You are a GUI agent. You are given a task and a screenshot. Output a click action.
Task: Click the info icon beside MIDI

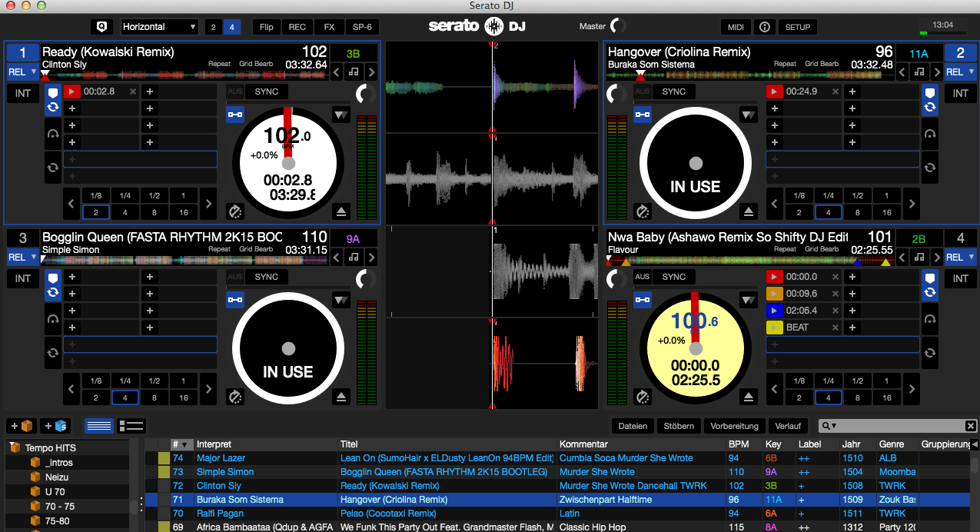[x=764, y=27]
